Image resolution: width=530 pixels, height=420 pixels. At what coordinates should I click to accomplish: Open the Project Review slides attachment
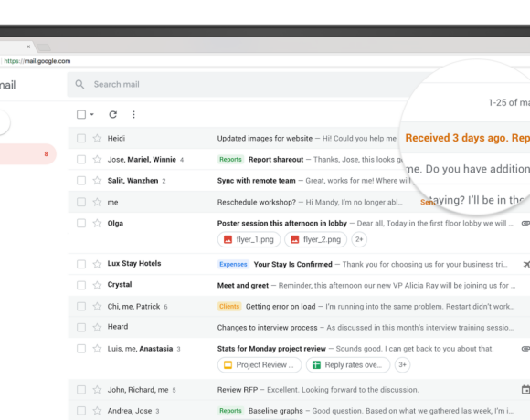coord(260,364)
